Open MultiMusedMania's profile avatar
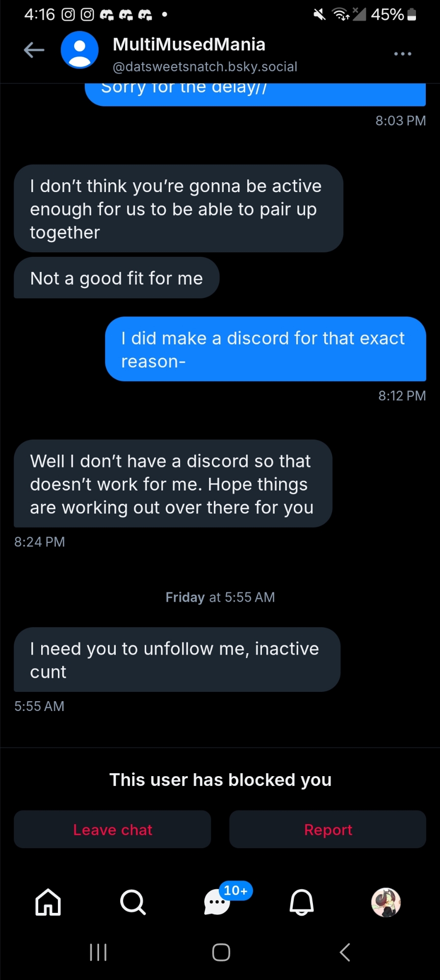 79,50
